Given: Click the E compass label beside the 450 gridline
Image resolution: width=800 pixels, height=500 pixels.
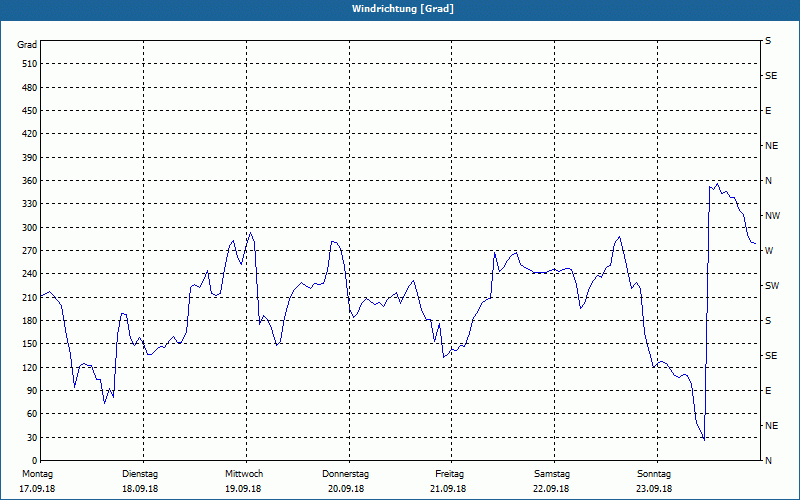Looking at the screenshot, I should point(768,111).
